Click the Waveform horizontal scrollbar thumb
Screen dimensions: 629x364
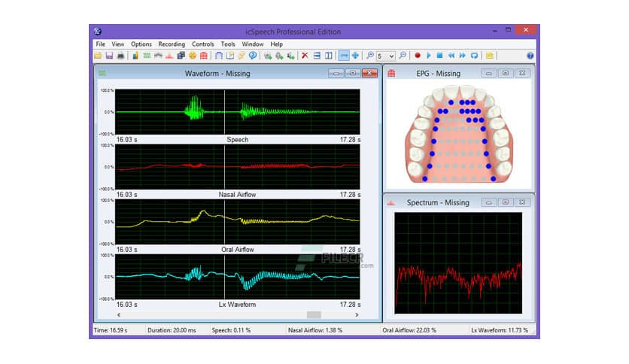tap(314, 314)
